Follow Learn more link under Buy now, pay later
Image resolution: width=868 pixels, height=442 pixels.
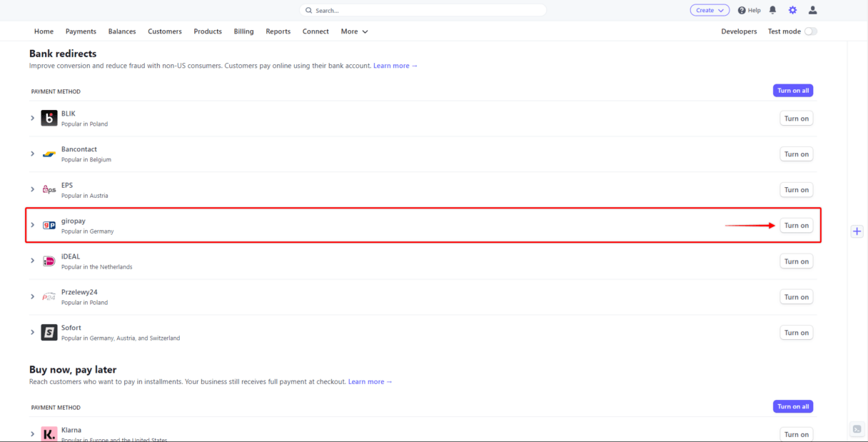pyautogui.click(x=370, y=382)
